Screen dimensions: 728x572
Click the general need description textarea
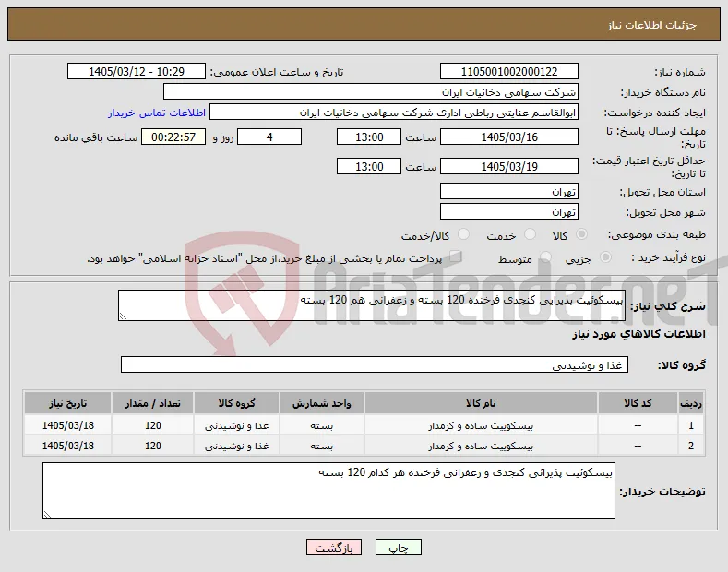point(372,305)
